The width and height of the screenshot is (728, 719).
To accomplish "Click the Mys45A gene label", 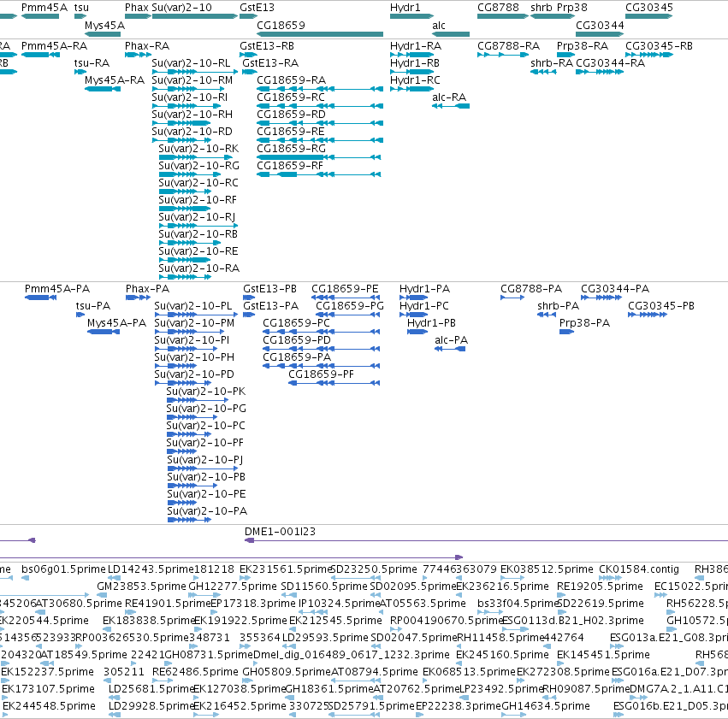I will coord(104,25).
